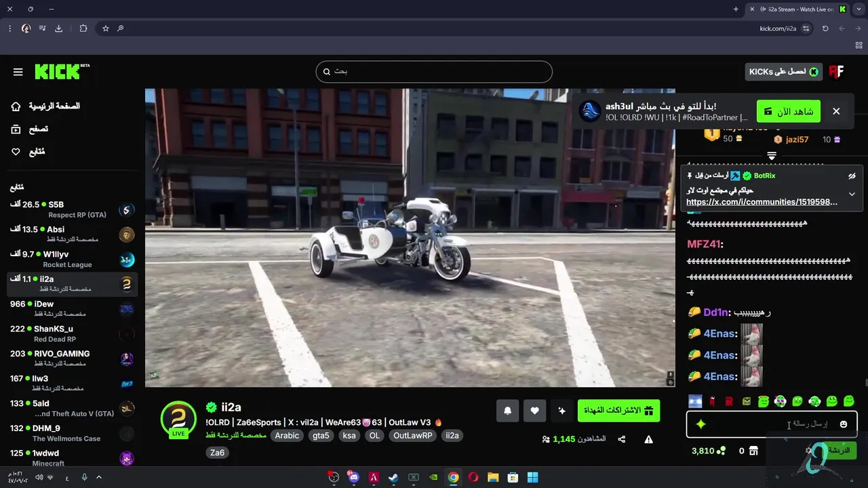Open the taskbar volume icon
The width and height of the screenshot is (868, 488).
39,477
